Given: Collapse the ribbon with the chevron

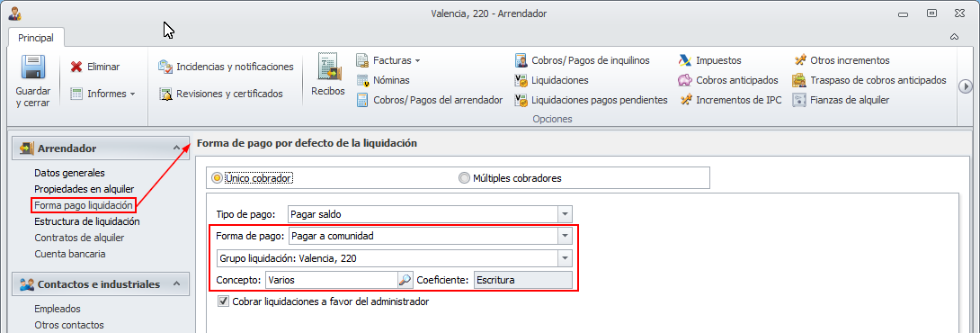Looking at the screenshot, I should [954, 37].
